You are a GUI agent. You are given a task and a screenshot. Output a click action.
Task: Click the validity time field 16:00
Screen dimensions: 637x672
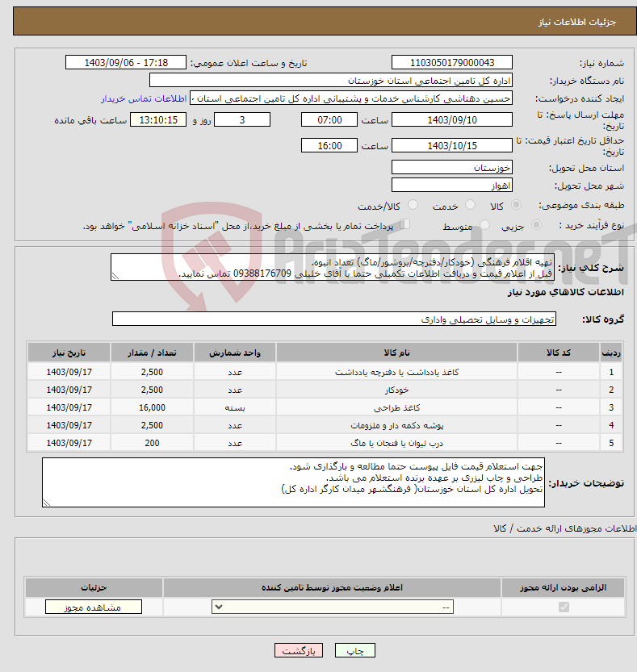pyautogui.click(x=329, y=145)
